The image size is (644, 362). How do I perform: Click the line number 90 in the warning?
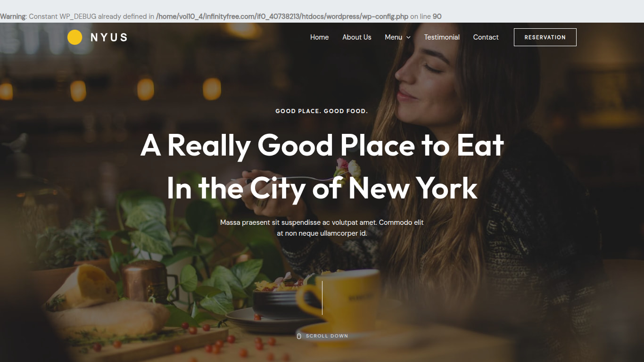coord(437,16)
